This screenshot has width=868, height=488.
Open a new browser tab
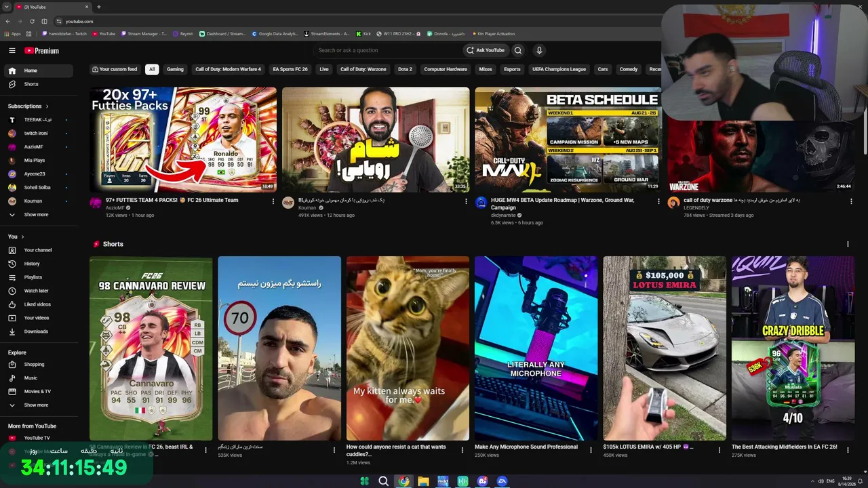point(98,7)
